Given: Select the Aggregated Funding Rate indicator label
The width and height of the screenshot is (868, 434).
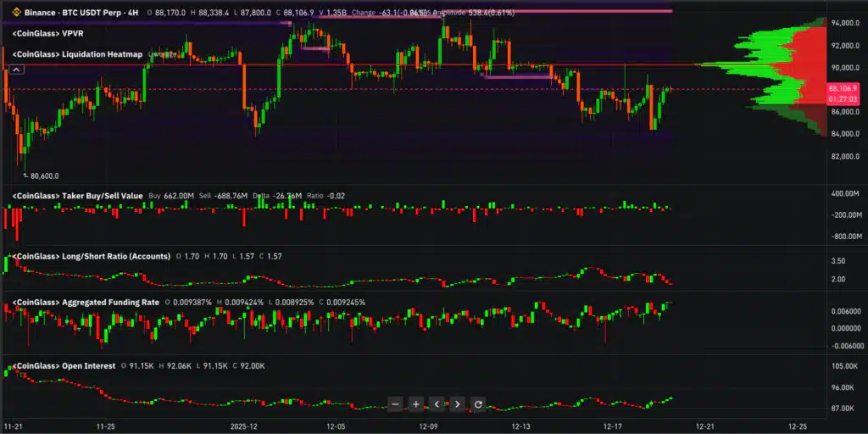Looking at the screenshot, I should point(87,302).
